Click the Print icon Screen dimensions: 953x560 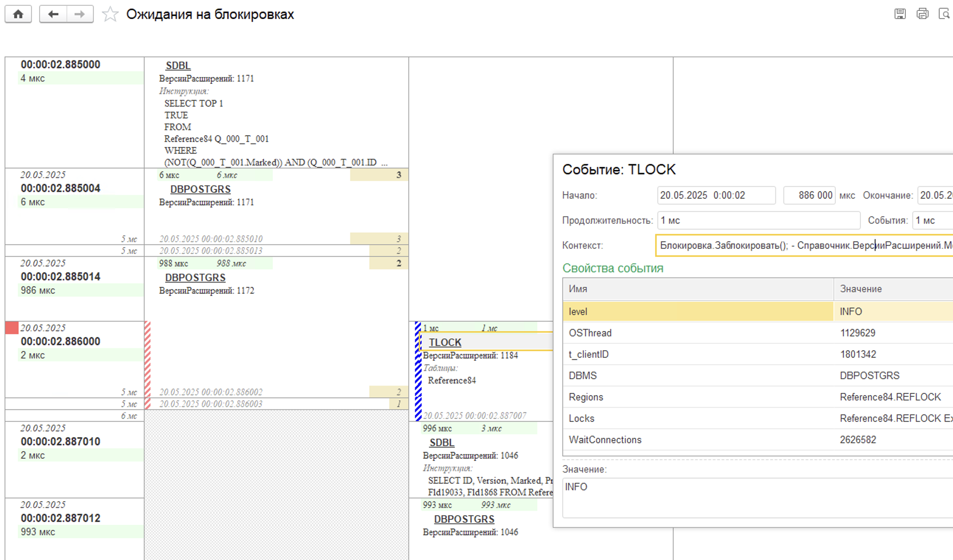pos(922,14)
